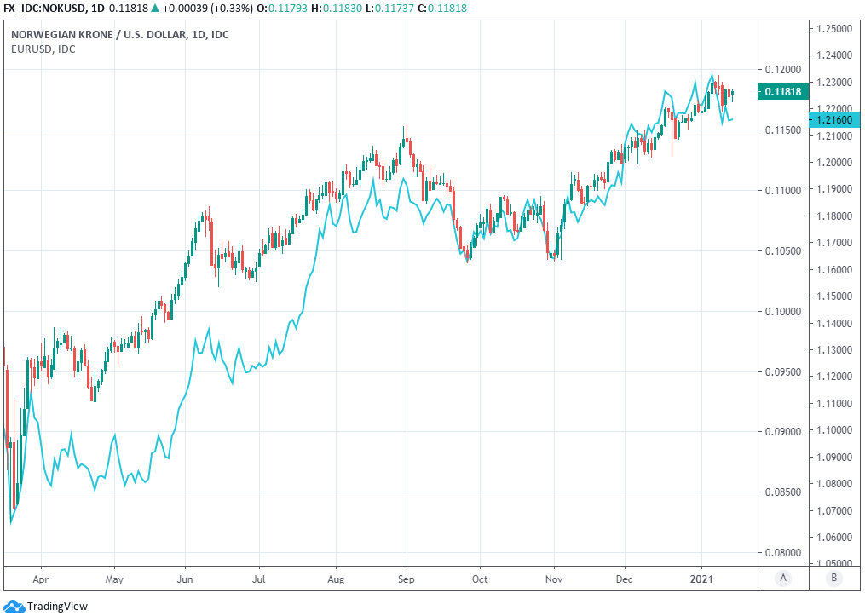Viewport: 865px width, 616px height.
Task: Click the green 0.11818 price label
Action: coord(781,92)
